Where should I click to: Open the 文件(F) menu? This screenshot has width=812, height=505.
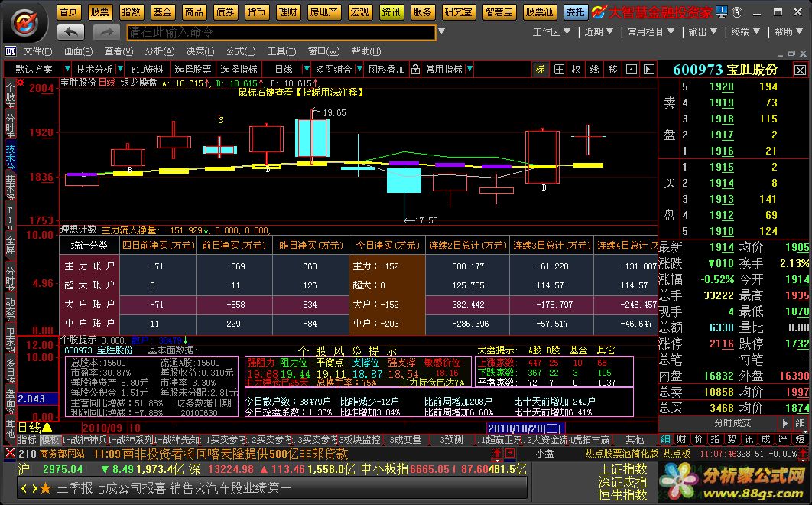coord(37,51)
